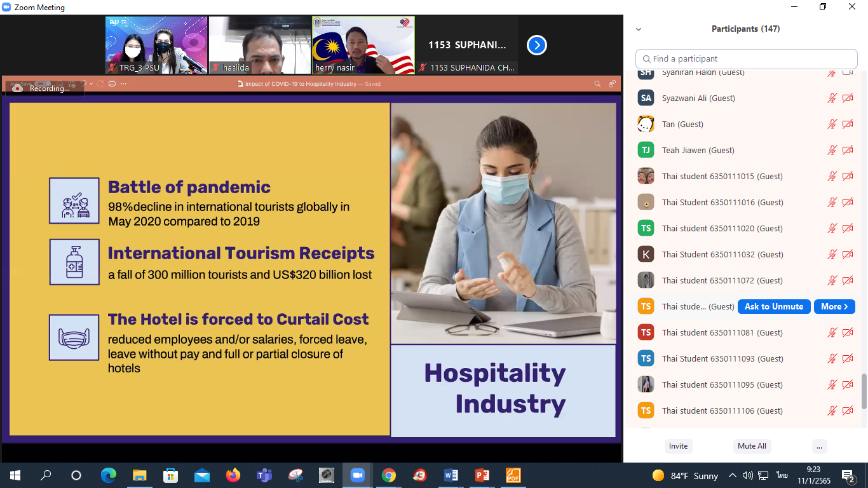The height and width of the screenshot is (488, 868).
Task: Click the search magnifier in shared PowerPoint bar
Action: pos(597,84)
